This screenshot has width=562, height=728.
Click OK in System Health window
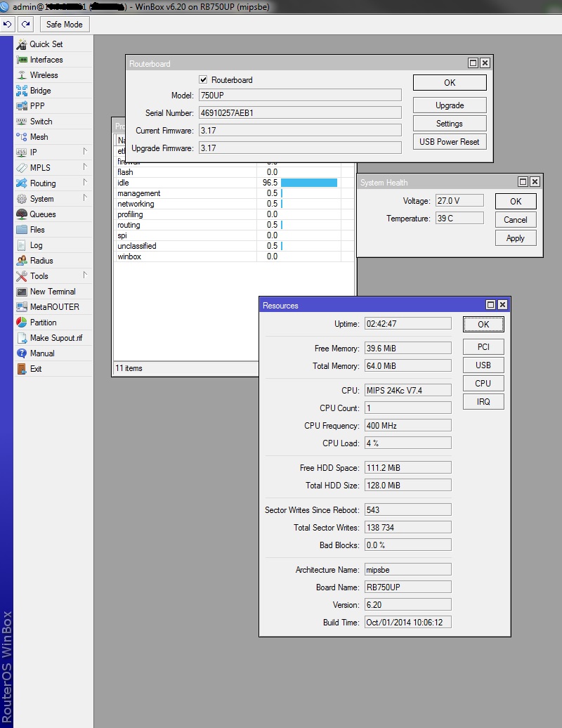click(x=516, y=202)
